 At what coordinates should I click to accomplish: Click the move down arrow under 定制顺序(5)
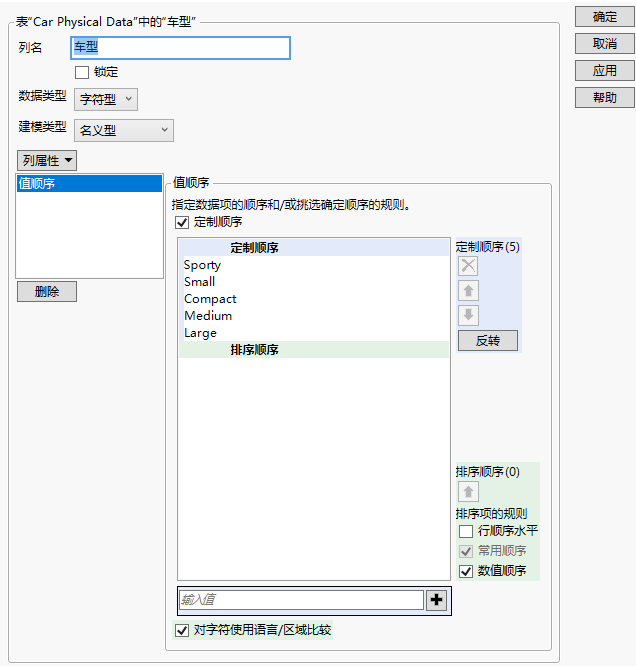coord(468,315)
